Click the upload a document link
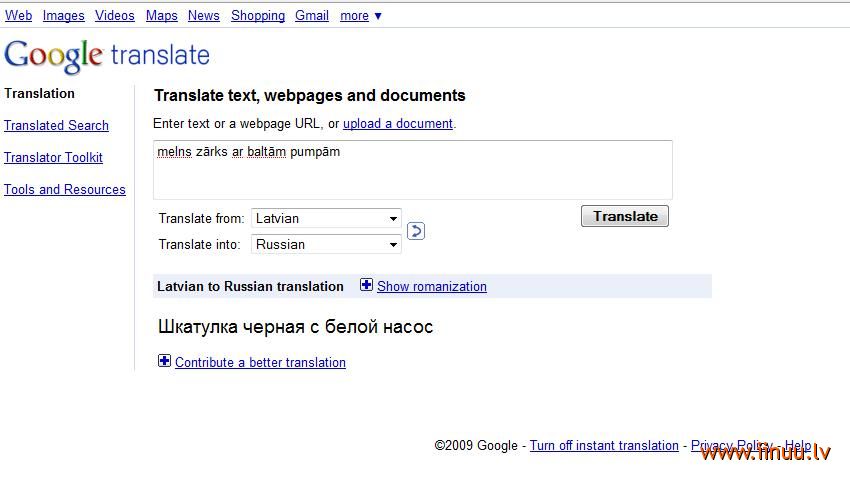The image size is (850, 484). click(x=398, y=124)
